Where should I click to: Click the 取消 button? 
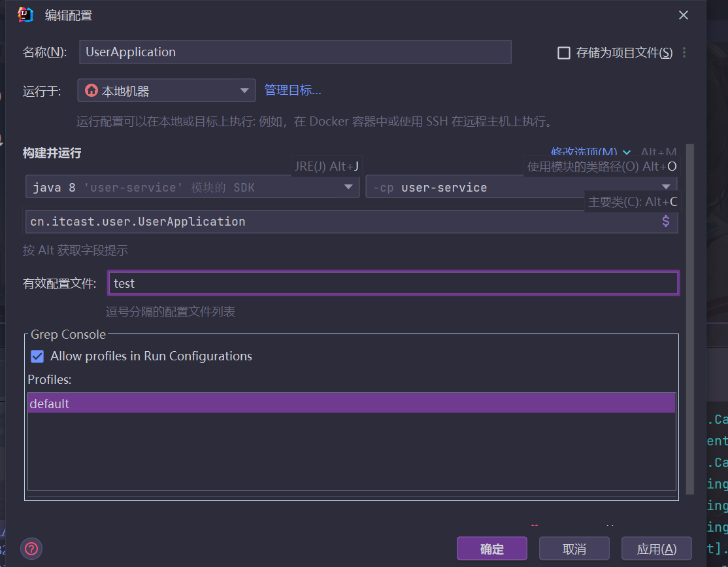pos(574,549)
